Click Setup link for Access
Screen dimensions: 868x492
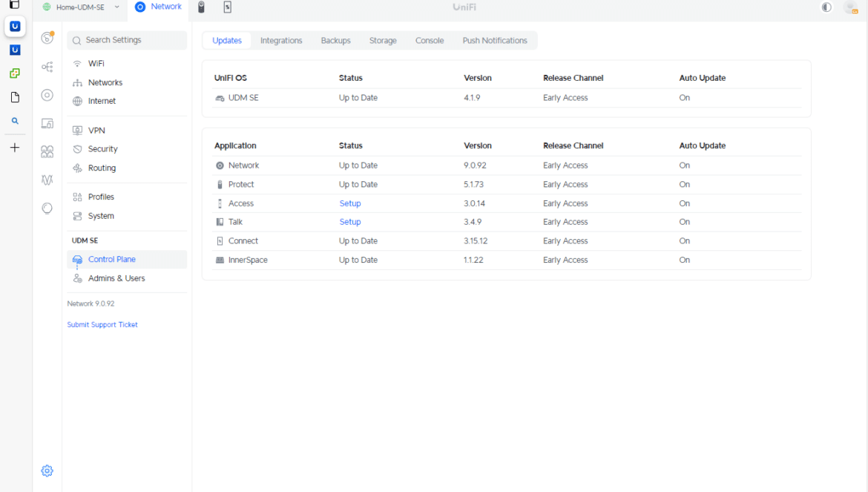(x=350, y=203)
